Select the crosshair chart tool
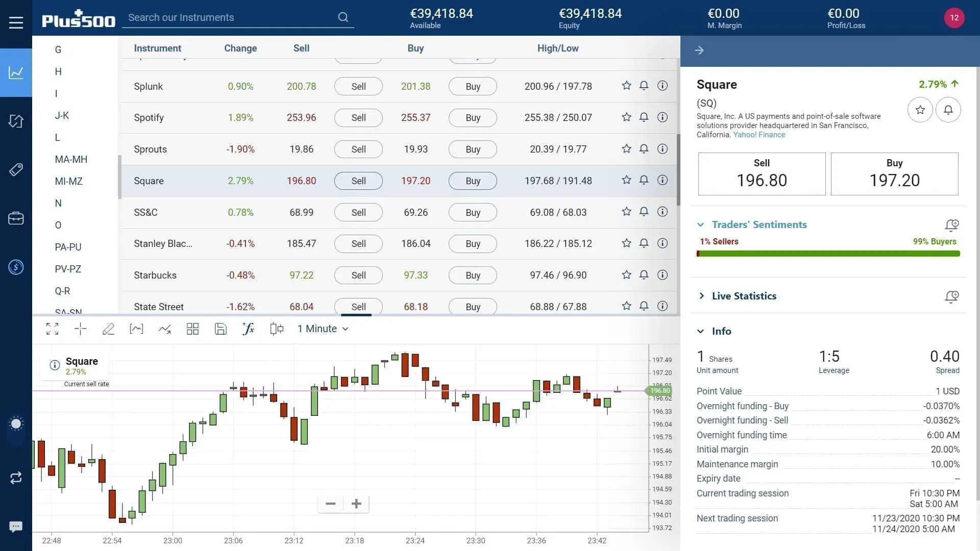 (x=81, y=329)
